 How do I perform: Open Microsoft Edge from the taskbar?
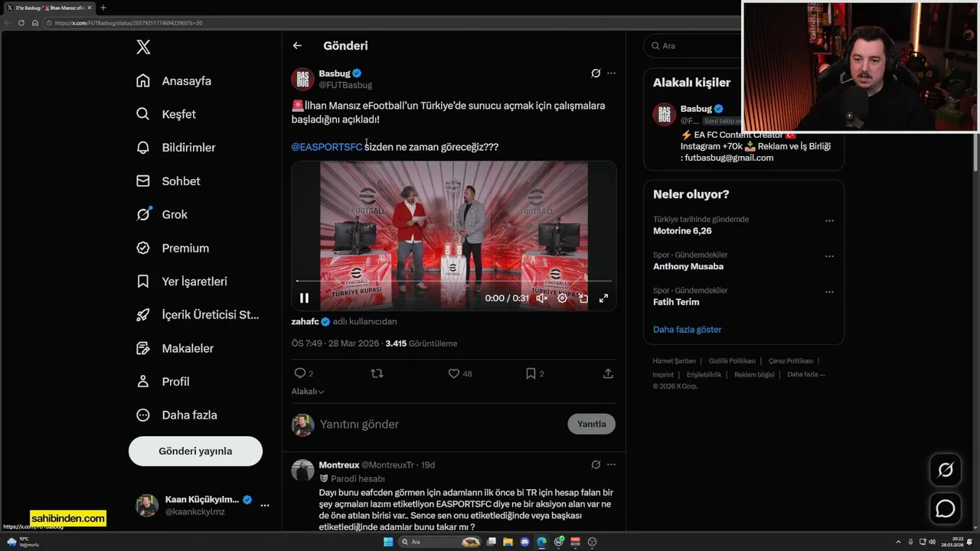pos(541,542)
